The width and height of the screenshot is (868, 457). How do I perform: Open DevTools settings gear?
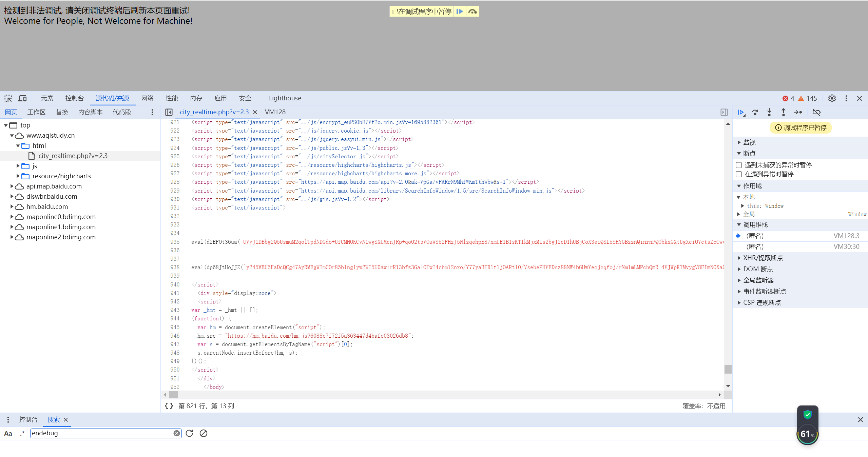click(832, 98)
